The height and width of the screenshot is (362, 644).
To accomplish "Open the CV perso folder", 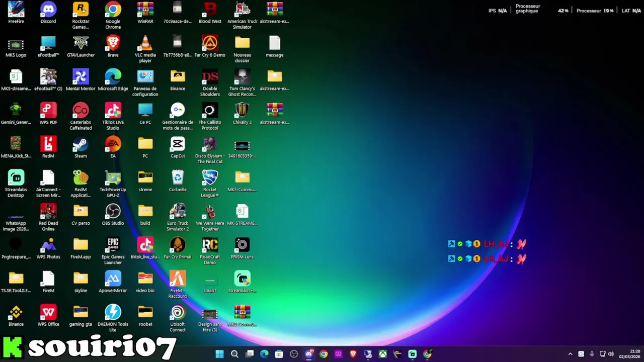I will point(80,215).
